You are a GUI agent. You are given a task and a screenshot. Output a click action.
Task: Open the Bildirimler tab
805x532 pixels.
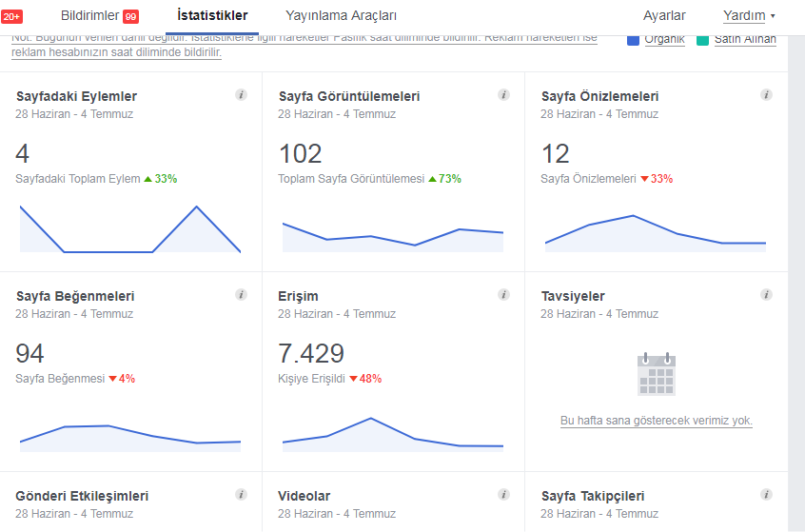click(x=89, y=16)
